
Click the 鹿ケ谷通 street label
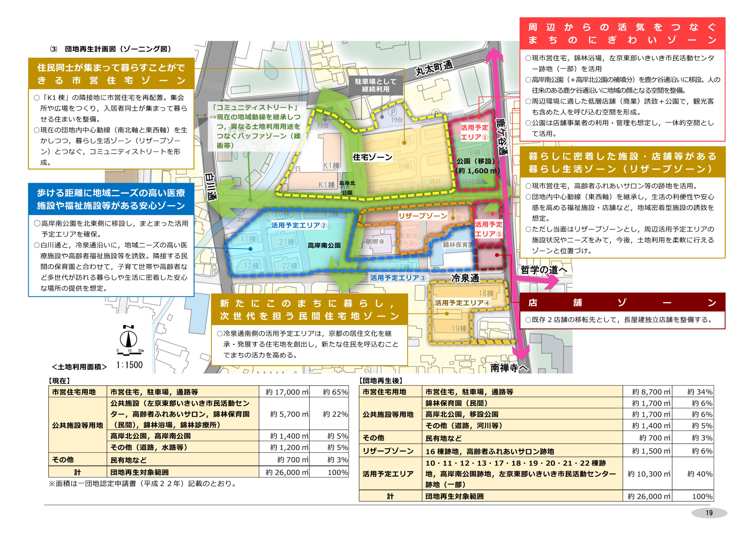pyautogui.click(x=502, y=137)
